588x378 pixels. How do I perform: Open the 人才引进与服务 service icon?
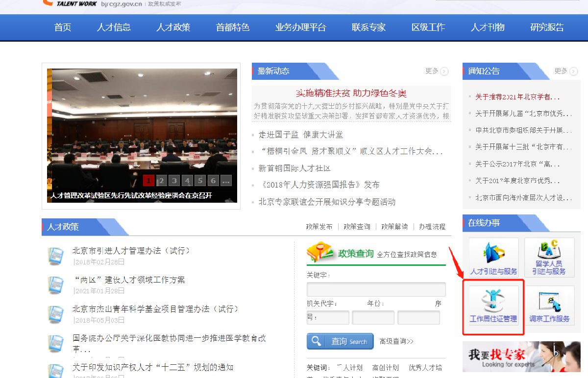tap(493, 258)
